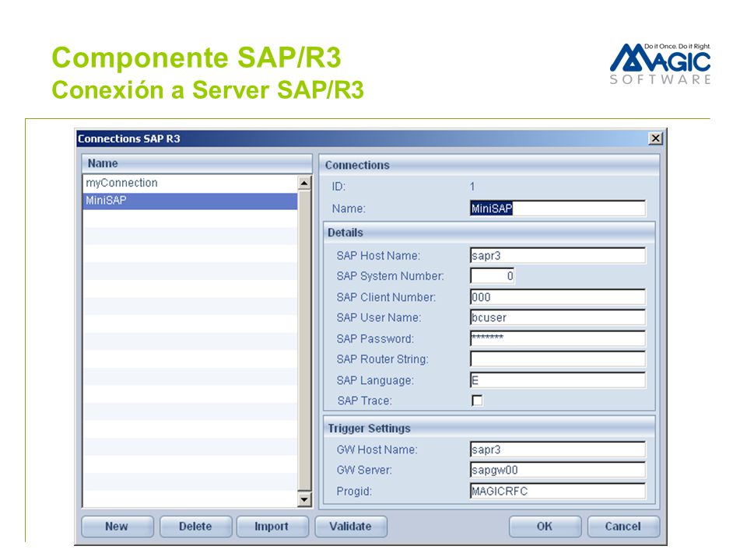Confirm with the OK button
747x560 pixels.
click(x=545, y=527)
